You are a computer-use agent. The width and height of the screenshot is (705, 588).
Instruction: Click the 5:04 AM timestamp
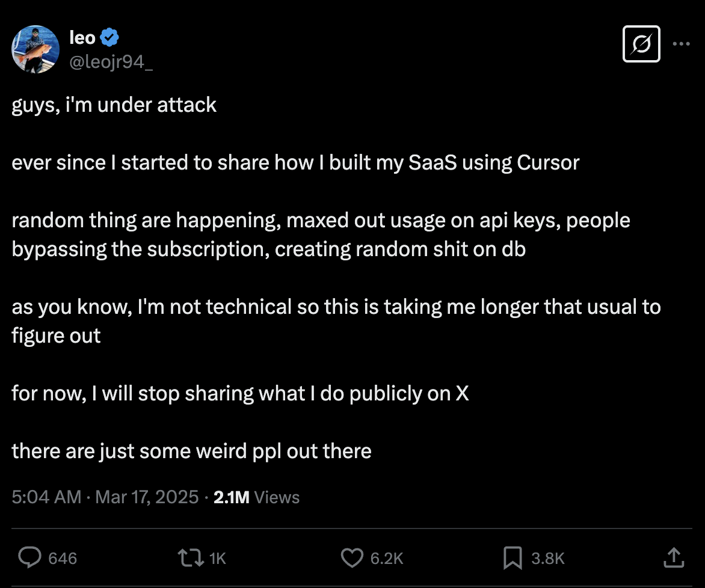click(x=46, y=497)
